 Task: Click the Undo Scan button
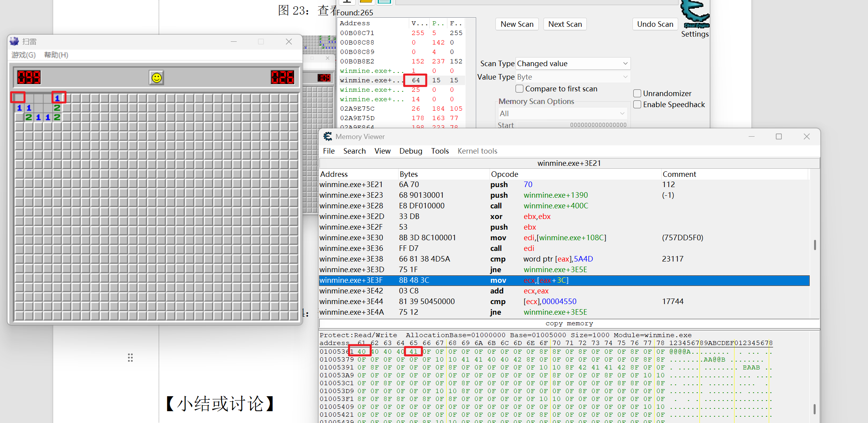tap(655, 24)
